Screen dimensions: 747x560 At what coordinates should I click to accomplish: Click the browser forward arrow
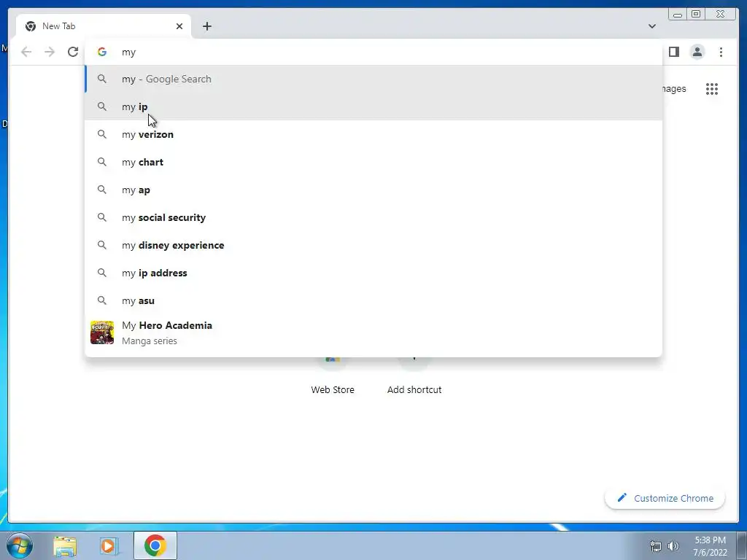(50, 52)
